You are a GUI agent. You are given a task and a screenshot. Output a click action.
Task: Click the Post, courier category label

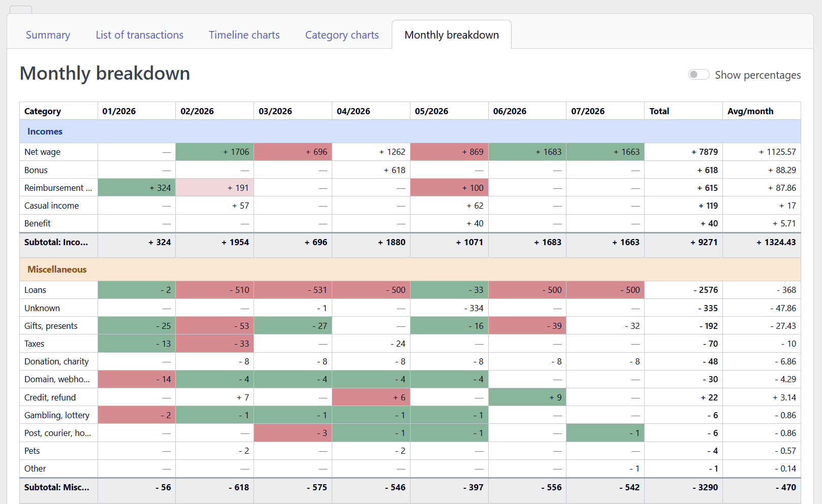58,433
